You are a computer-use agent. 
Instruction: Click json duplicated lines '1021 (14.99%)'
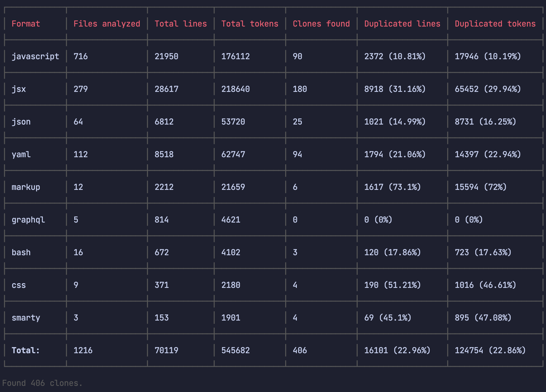click(395, 122)
